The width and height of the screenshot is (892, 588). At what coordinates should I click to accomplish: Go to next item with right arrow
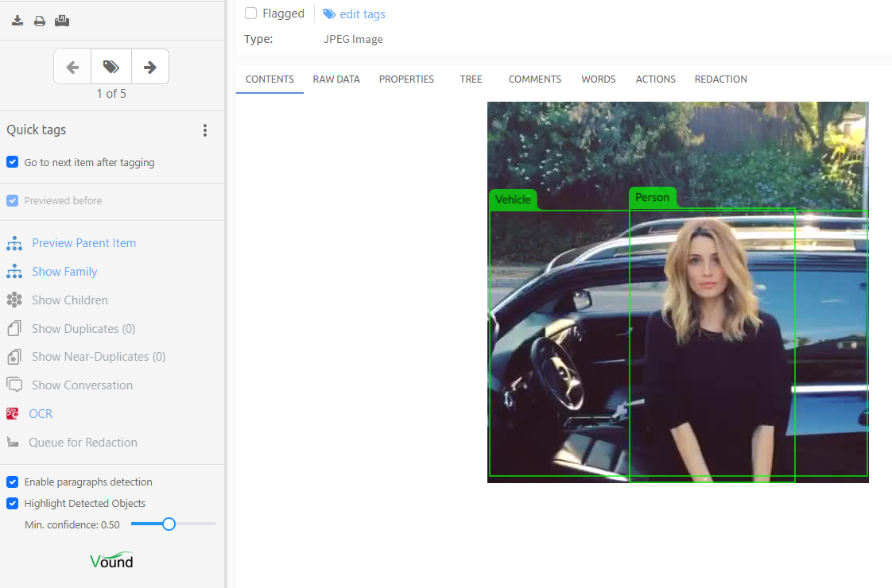(x=149, y=68)
